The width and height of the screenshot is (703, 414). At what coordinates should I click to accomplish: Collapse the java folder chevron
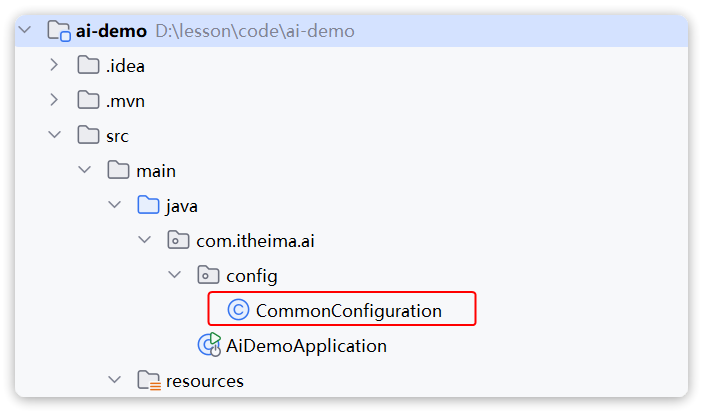pos(115,205)
